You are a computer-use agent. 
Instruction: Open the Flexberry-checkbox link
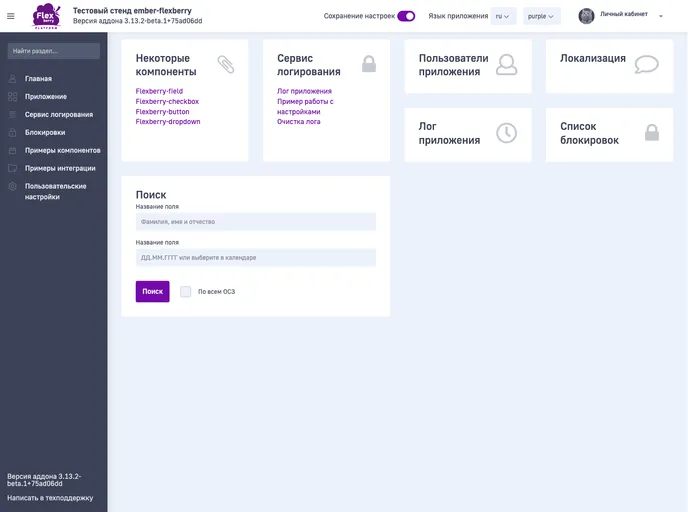167,101
